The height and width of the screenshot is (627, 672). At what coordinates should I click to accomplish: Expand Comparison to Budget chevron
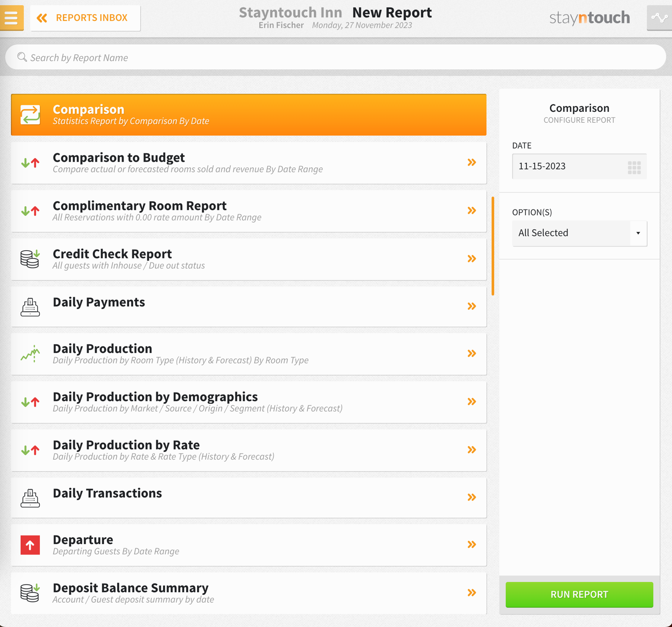click(x=472, y=162)
